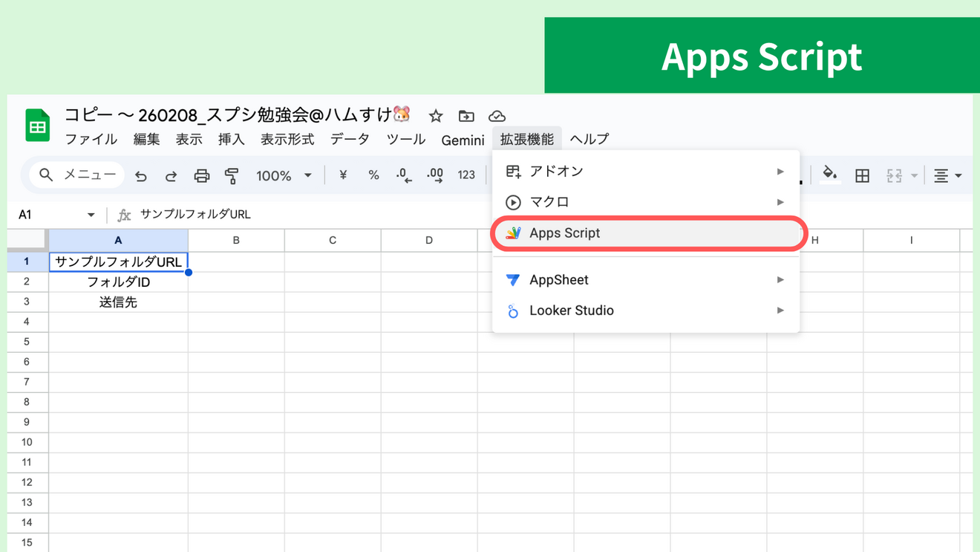Select column H header

point(815,241)
